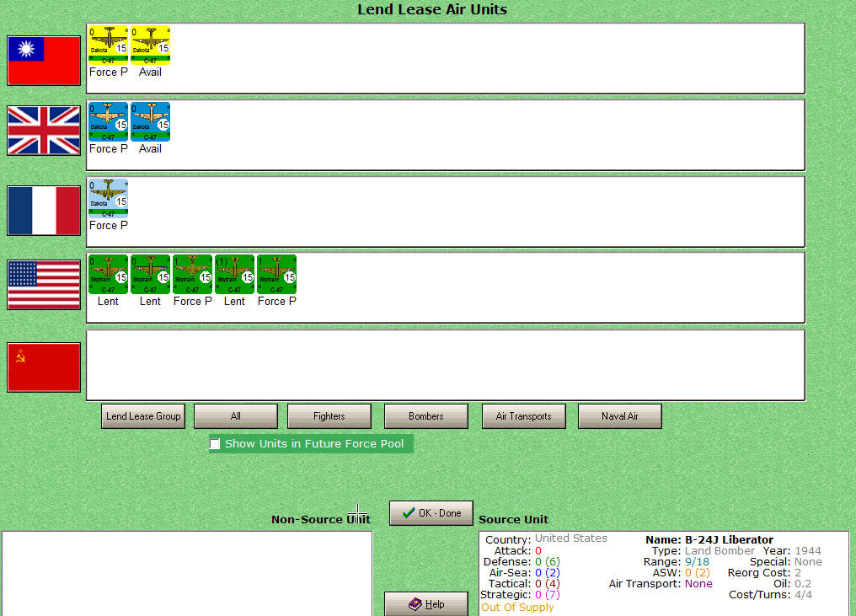The width and height of the screenshot is (856, 616).
Task: Show All air units
Action: pyautogui.click(x=236, y=416)
